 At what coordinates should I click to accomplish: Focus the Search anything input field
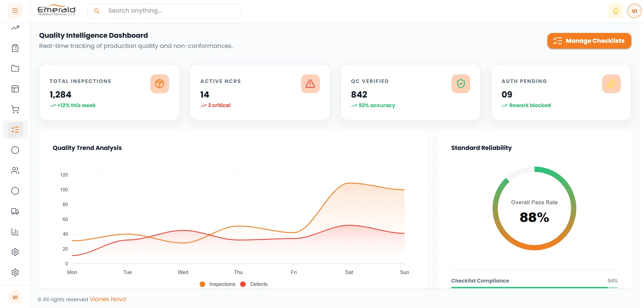tap(164, 11)
